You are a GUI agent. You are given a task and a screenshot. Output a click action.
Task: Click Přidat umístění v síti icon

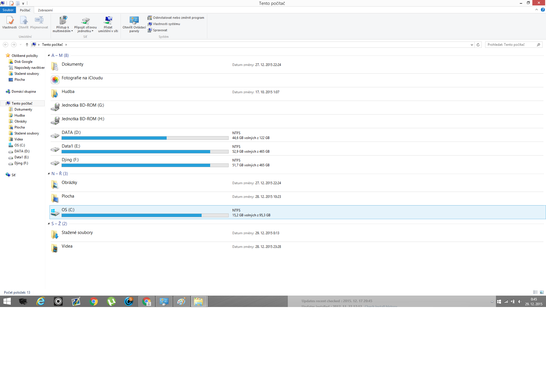[108, 20]
